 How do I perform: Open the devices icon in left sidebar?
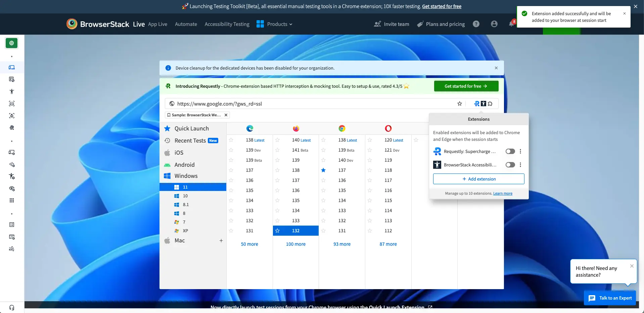[x=12, y=67]
